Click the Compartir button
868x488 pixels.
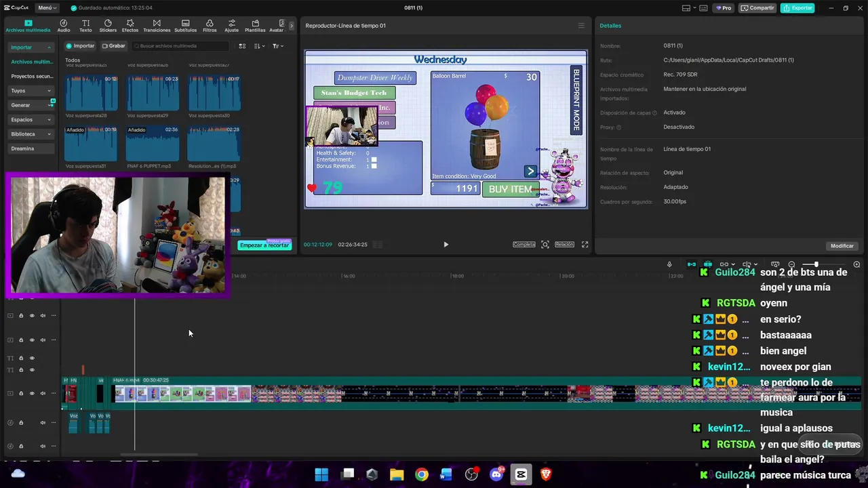click(757, 8)
